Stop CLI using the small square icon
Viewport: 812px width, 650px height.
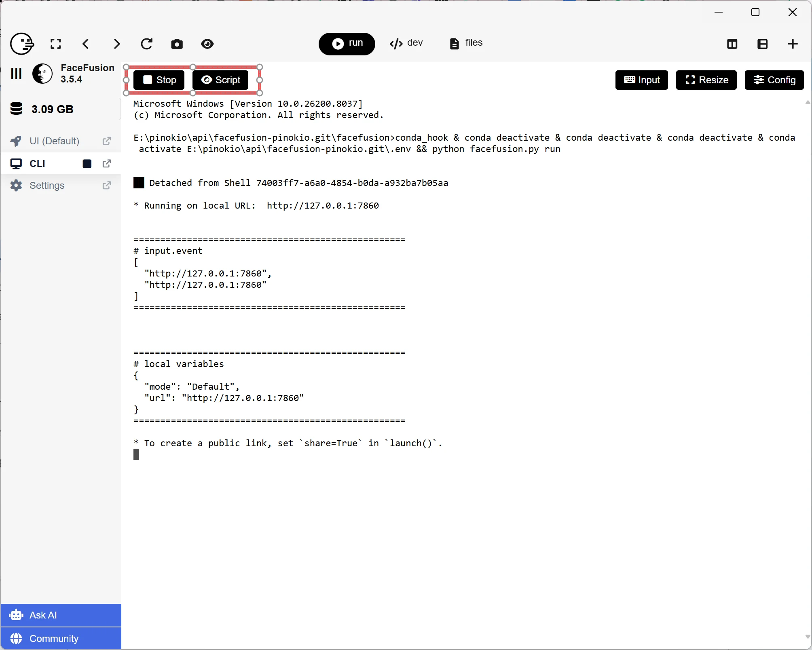[87, 164]
